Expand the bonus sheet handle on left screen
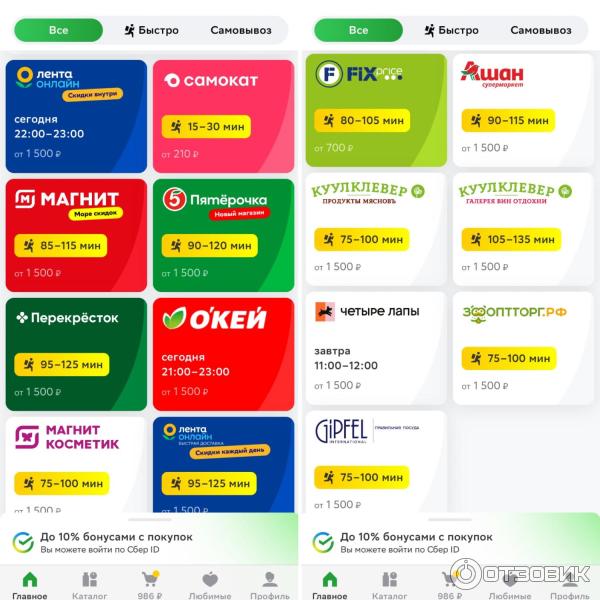The height and width of the screenshot is (600, 600). pos(150,520)
